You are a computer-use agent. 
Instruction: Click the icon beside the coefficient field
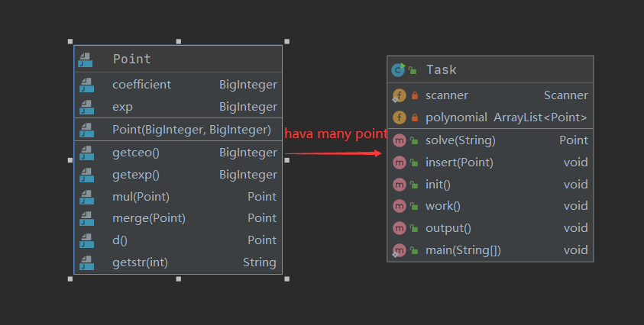coord(86,85)
